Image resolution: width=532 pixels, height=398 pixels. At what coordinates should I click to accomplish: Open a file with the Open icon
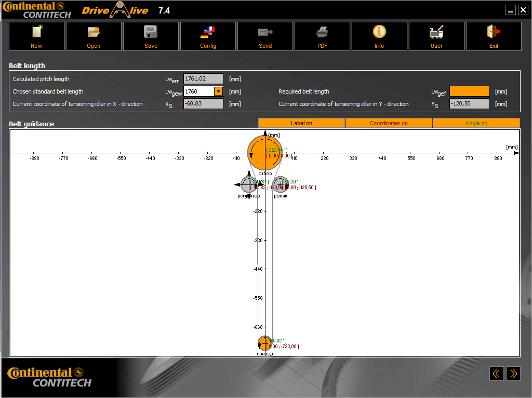click(94, 33)
